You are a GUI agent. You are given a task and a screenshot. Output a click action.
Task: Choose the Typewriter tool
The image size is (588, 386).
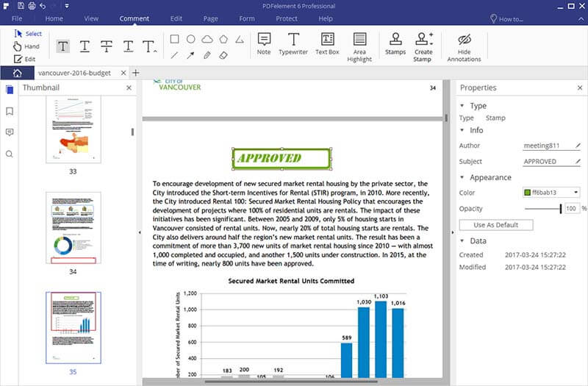pos(293,44)
